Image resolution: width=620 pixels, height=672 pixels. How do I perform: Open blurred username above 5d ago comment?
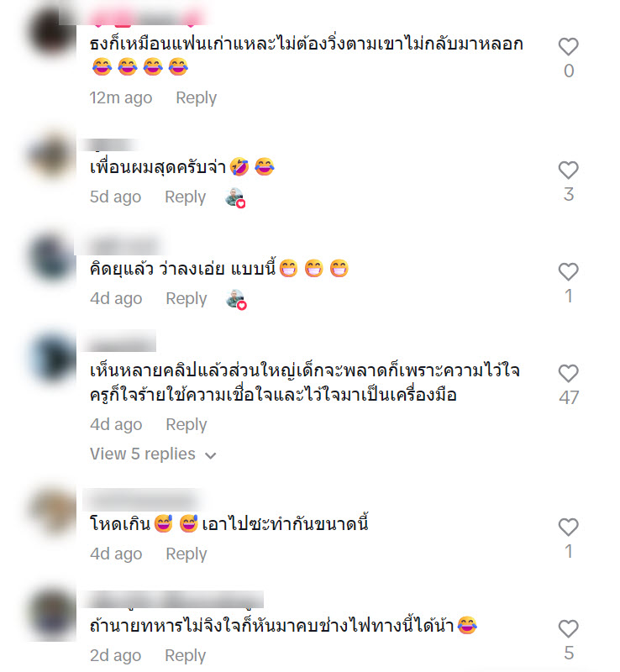click(111, 144)
